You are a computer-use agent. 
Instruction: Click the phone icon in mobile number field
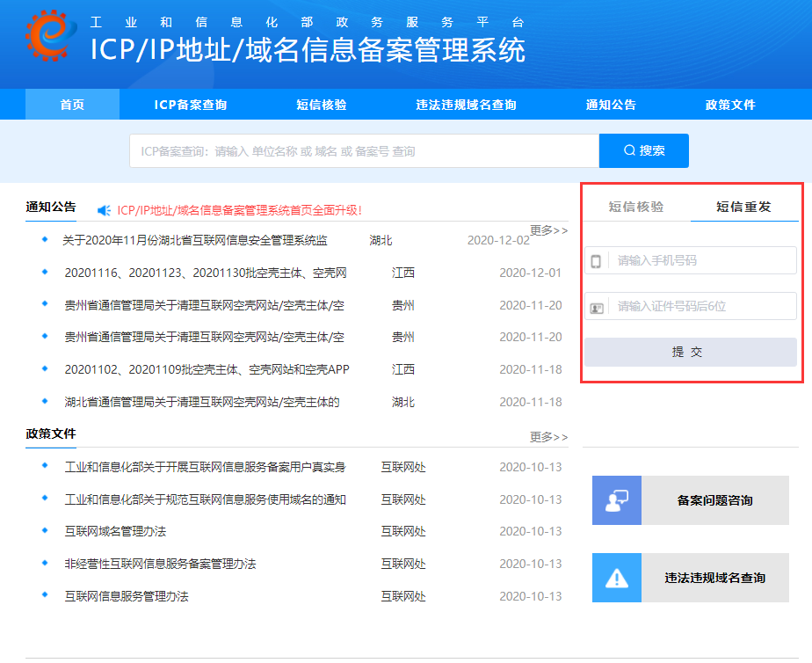(x=597, y=261)
